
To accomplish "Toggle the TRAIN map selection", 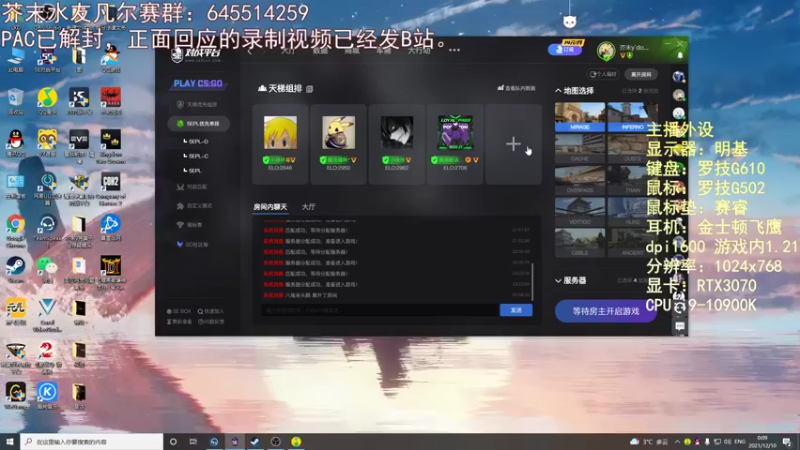I will [x=632, y=180].
